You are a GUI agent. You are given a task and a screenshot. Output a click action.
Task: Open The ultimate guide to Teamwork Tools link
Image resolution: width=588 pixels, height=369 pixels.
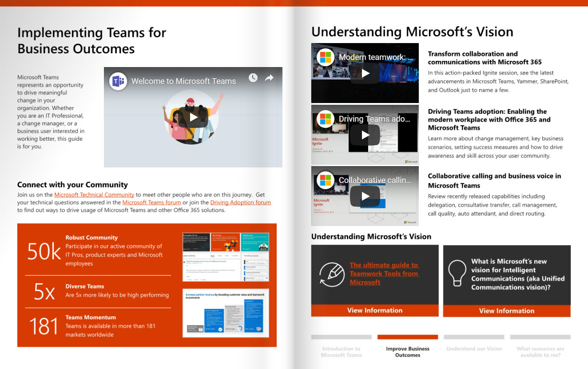(x=384, y=274)
